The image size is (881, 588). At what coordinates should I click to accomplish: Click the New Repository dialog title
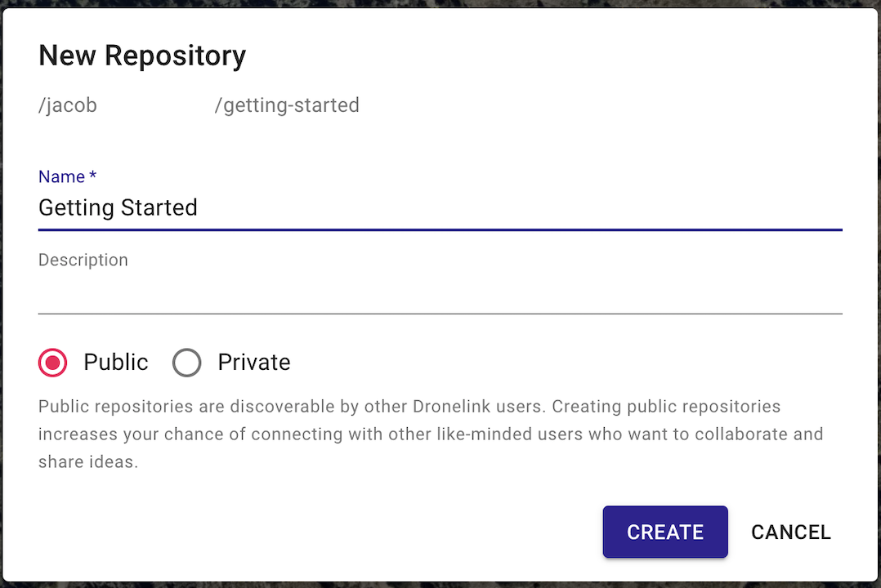(142, 56)
